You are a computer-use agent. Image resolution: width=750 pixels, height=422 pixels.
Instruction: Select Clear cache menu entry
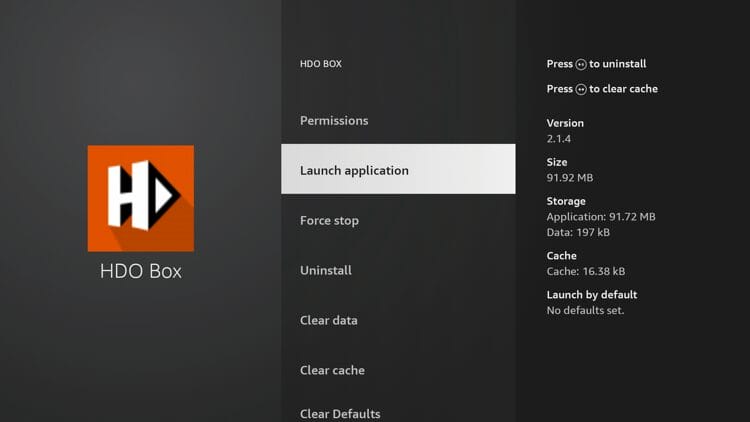(398, 370)
